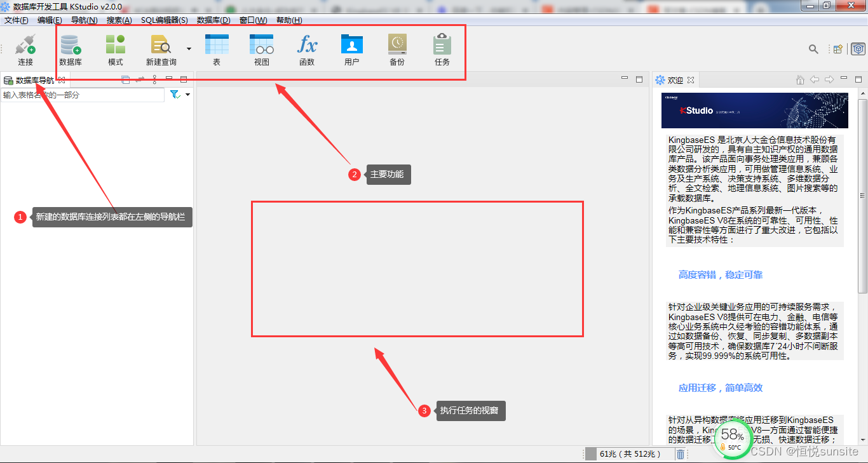Image resolution: width=868 pixels, height=463 pixels.
Task: Open the 窗口(W) menu
Action: coord(254,20)
